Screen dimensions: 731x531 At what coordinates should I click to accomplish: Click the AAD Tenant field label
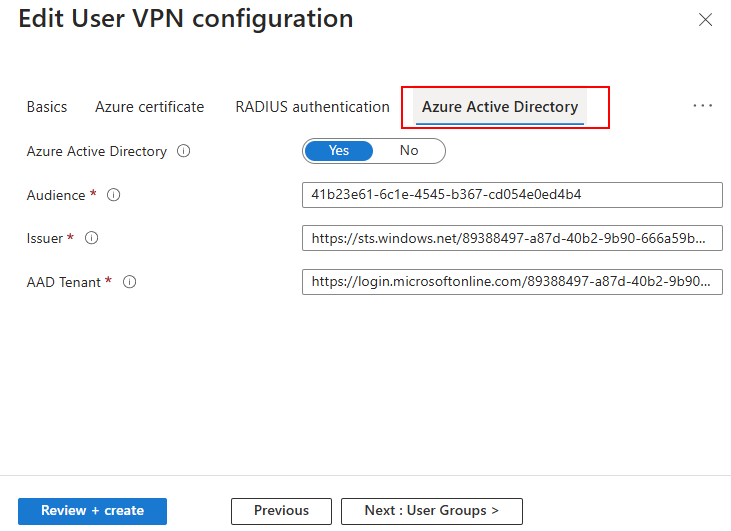pos(63,282)
